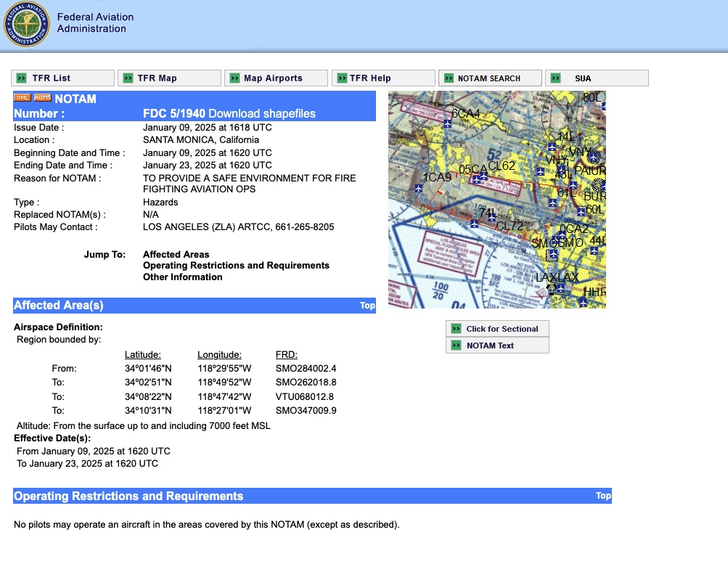The image size is (728, 564).
Task: Click the orange AIXM5 icon
Action: pyautogui.click(x=43, y=98)
